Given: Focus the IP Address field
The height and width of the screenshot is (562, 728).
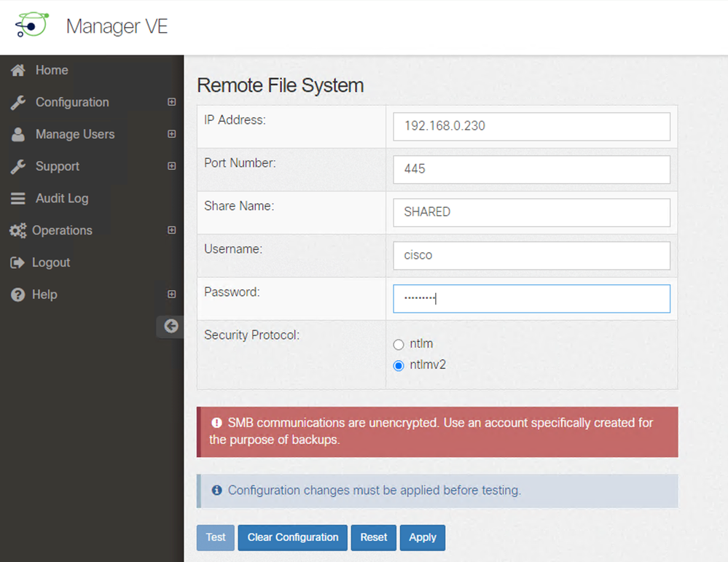Looking at the screenshot, I should pos(531,126).
